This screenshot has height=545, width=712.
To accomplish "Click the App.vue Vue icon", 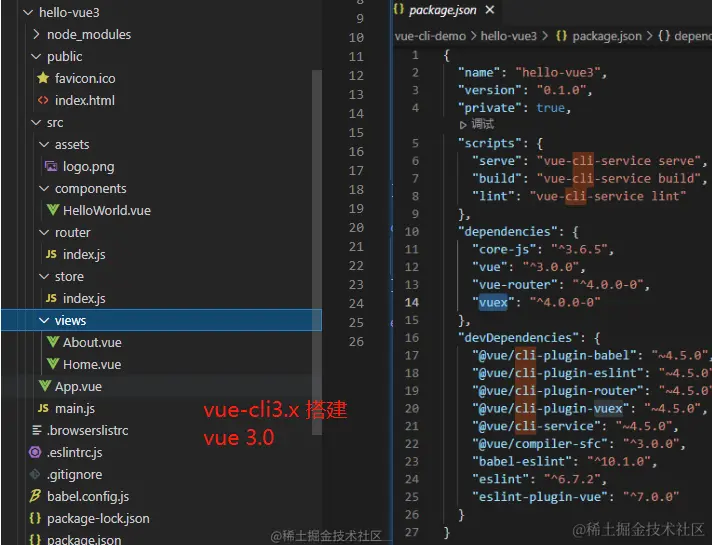I will point(44,386).
